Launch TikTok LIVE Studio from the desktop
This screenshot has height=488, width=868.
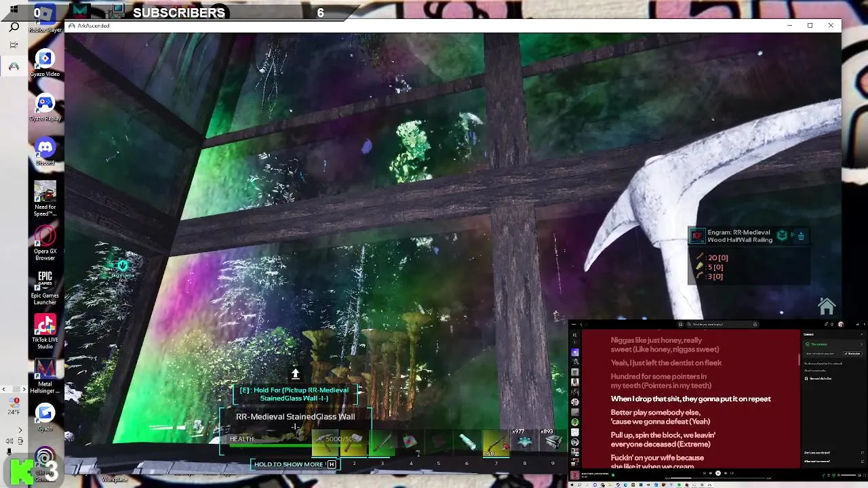(x=45, y=332)
